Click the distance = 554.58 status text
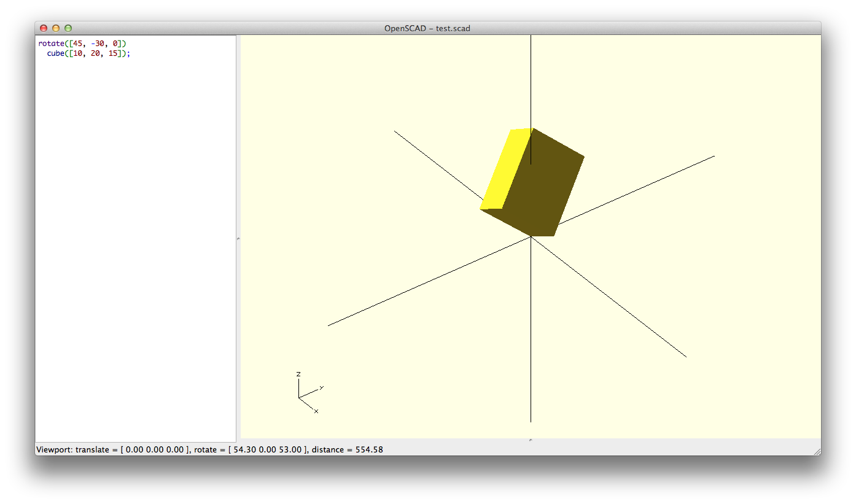 [x=347, y=450]
